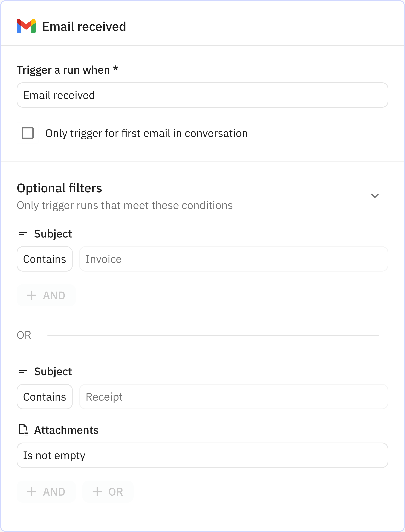The height and width of the screenshot is (532, 405).
Task: Click plus icon on bottom OR button
Action: pos(97,492)
